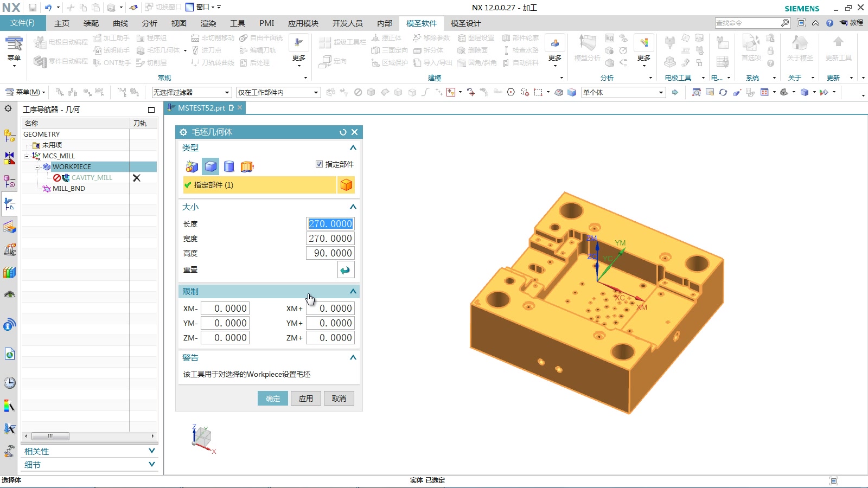Switch to the 应用模块 tab

tap(303, 23)
